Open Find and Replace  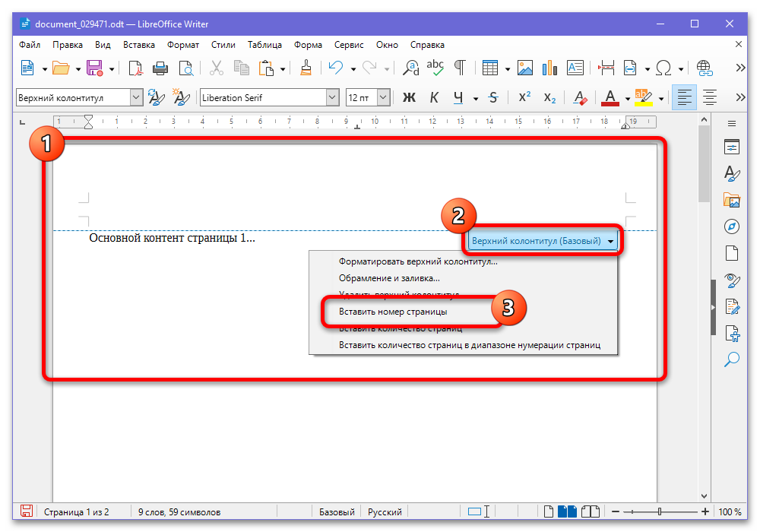click(x=411, y=68)
